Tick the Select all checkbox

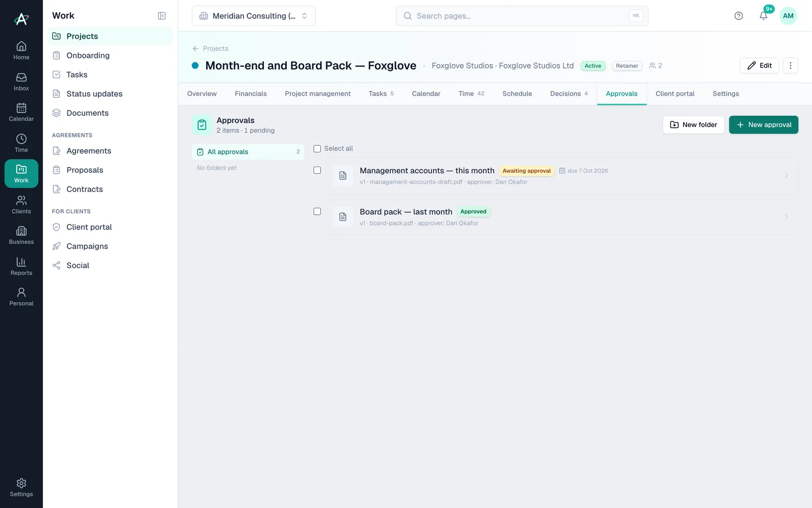(x=317, y=149)
